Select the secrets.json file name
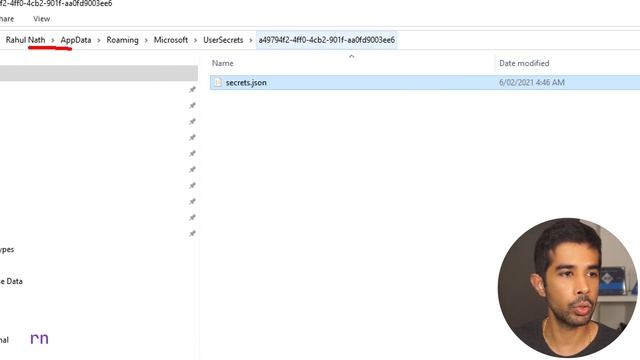 [x=246, y=83]
